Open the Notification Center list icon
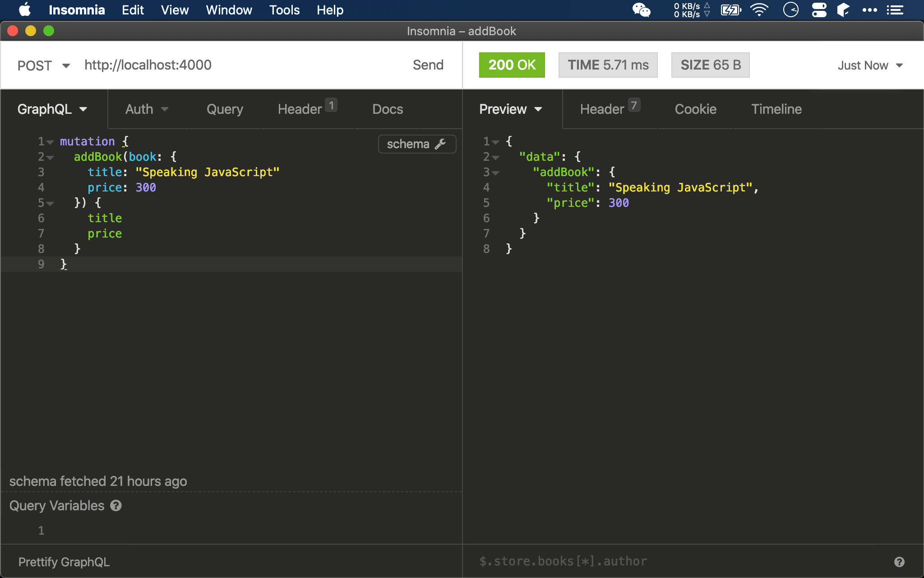924x578 pixels. pos(895,10)
